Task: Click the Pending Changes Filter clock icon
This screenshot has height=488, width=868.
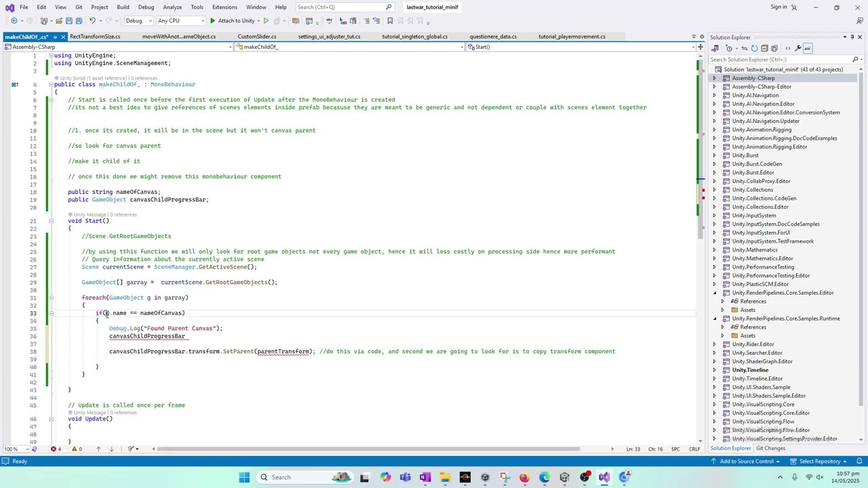Action: tap(729, 48)
